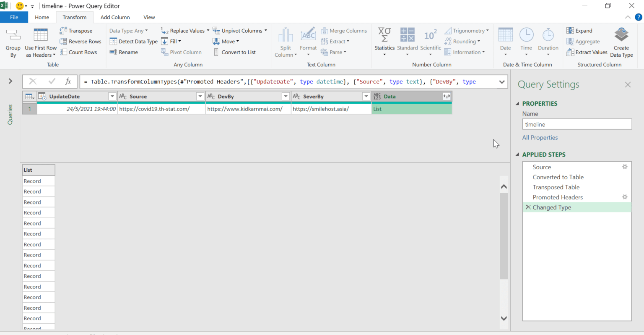Click Convert to List

(239, 52)
